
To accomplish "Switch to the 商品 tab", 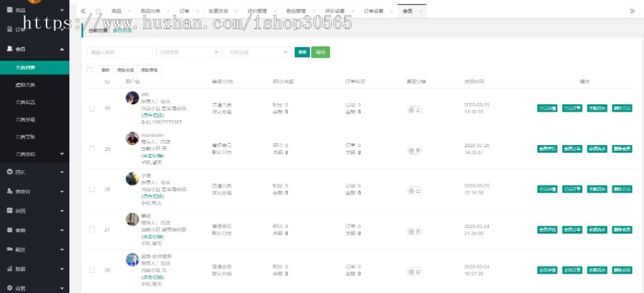I will (x=117, y=11).
